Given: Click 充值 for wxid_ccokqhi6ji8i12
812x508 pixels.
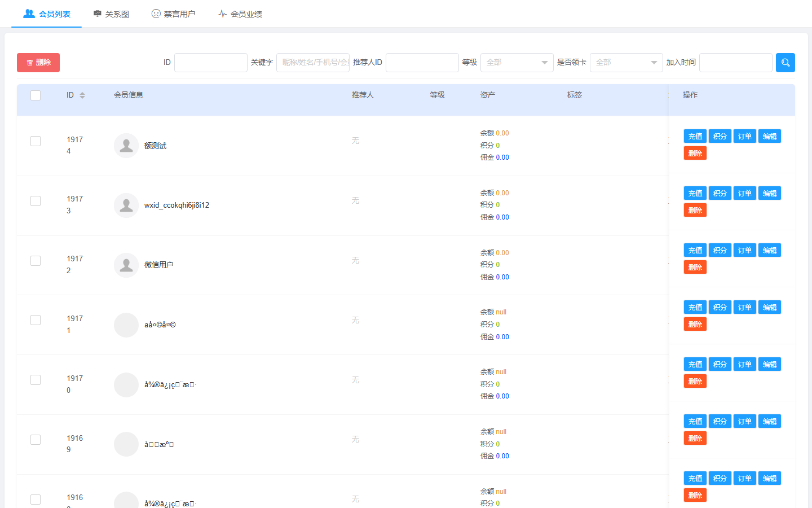Looking at the screenshot, I should [x=695, y=194].
